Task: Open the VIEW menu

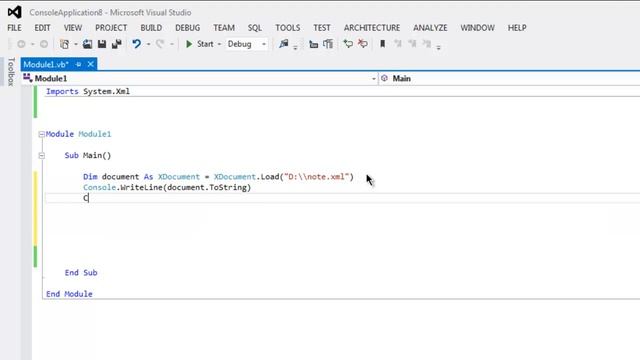Action: coord(73,28)
